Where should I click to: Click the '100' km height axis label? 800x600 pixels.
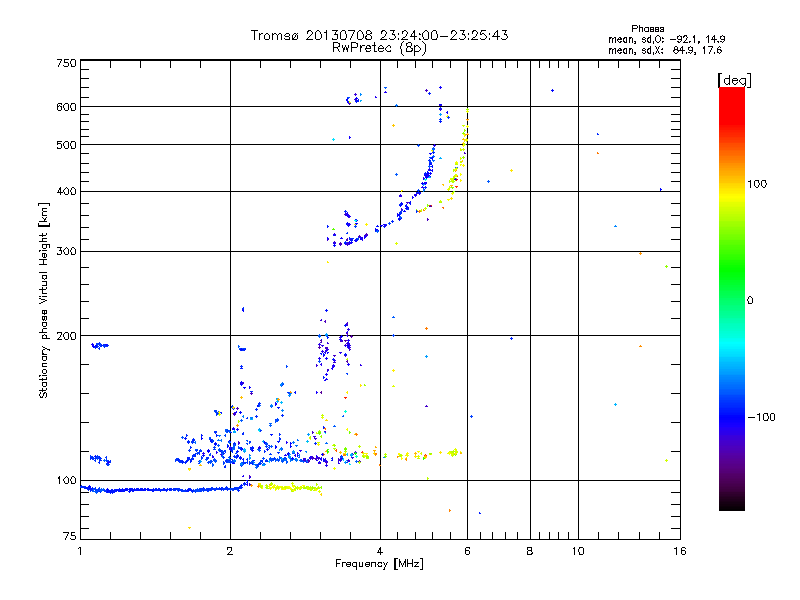click(x=66, y=480)
